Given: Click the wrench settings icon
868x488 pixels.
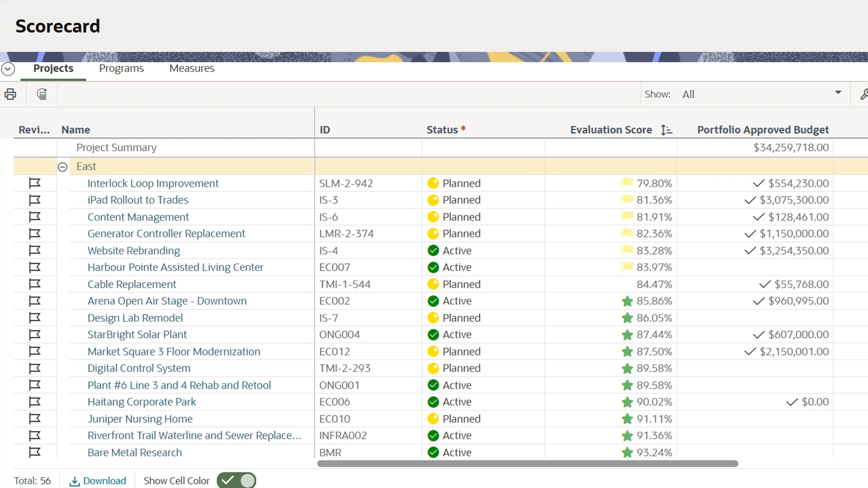Looking at the screenshot, I should tap(863, 94).
